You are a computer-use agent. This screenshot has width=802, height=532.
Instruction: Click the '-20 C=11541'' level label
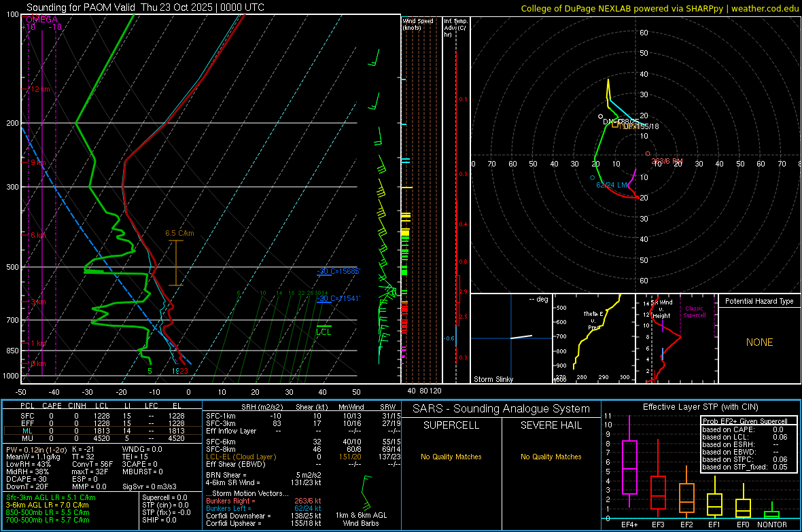click(x=338, y=298)
